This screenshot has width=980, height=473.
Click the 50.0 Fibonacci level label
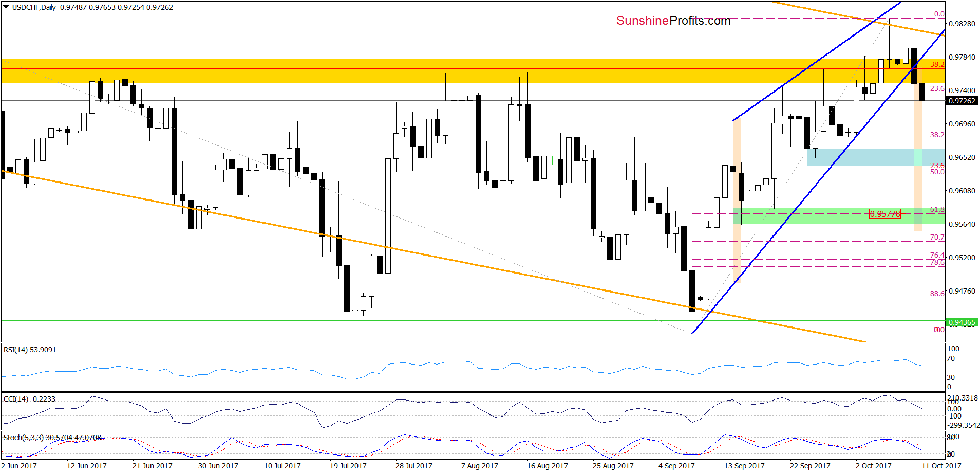coord(937,172)
